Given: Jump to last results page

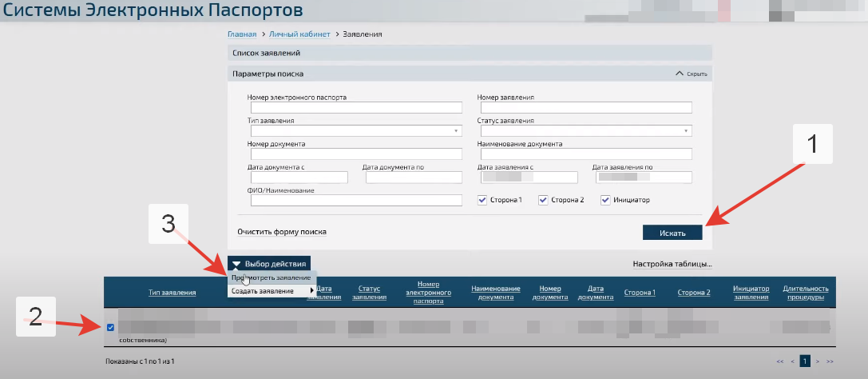Looking at the screenshot, I should coord(830,361).
